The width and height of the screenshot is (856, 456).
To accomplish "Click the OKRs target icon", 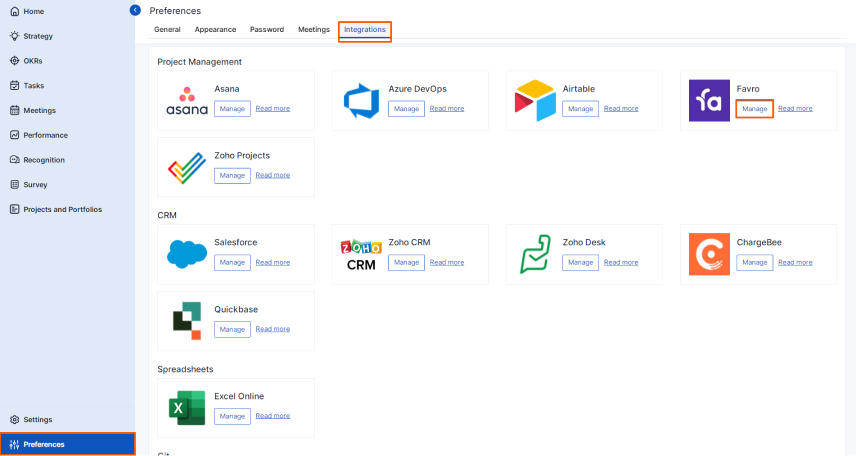I will point(15,61).
